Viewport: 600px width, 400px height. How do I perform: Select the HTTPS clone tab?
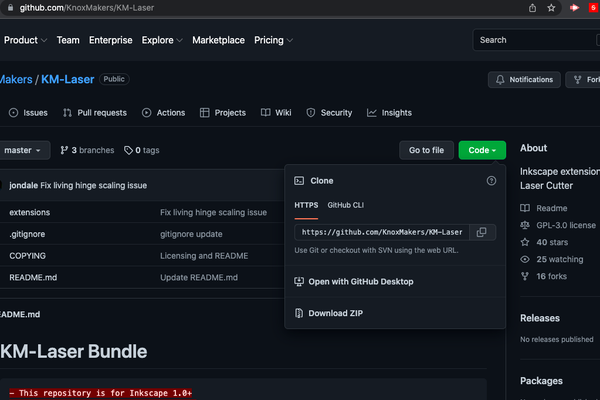pos(305,204)
